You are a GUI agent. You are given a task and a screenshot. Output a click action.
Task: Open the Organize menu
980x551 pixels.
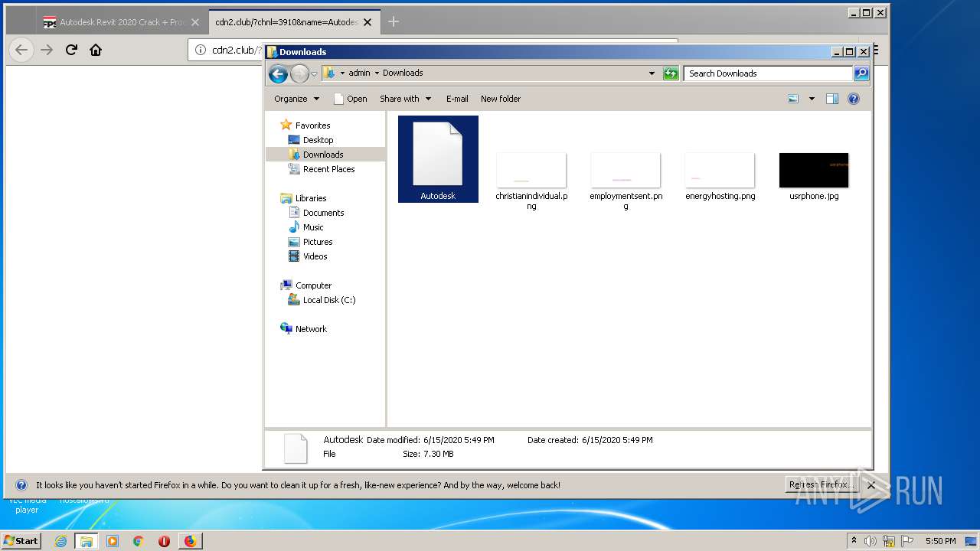pyautogui.click(x=297, y=99)
